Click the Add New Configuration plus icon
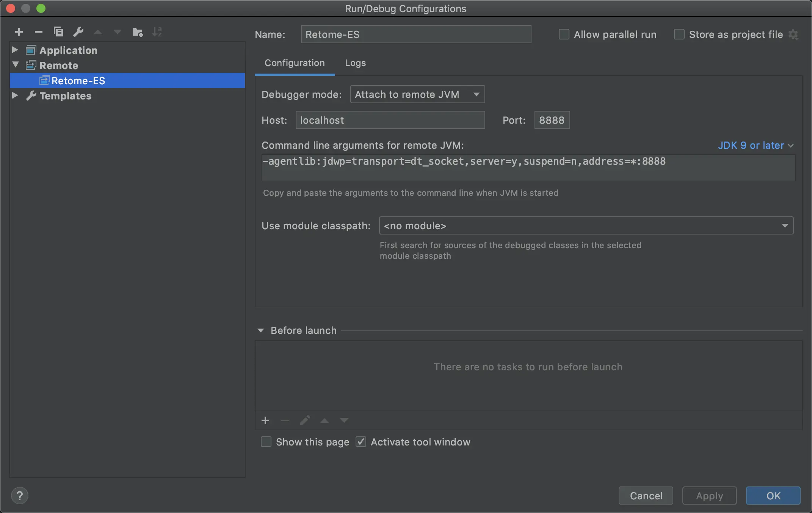The width and height of the screenshot is (812, 513). point(19,32)
